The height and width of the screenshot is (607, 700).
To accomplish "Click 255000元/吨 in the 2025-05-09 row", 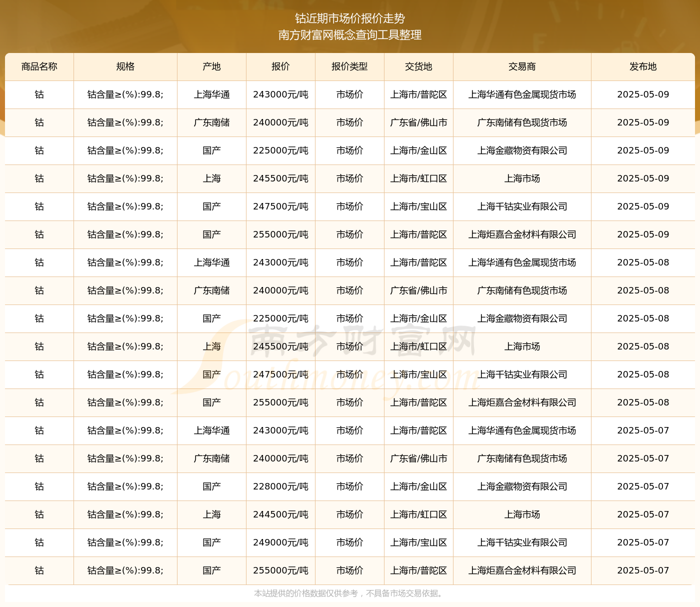I will pos(280,234).
